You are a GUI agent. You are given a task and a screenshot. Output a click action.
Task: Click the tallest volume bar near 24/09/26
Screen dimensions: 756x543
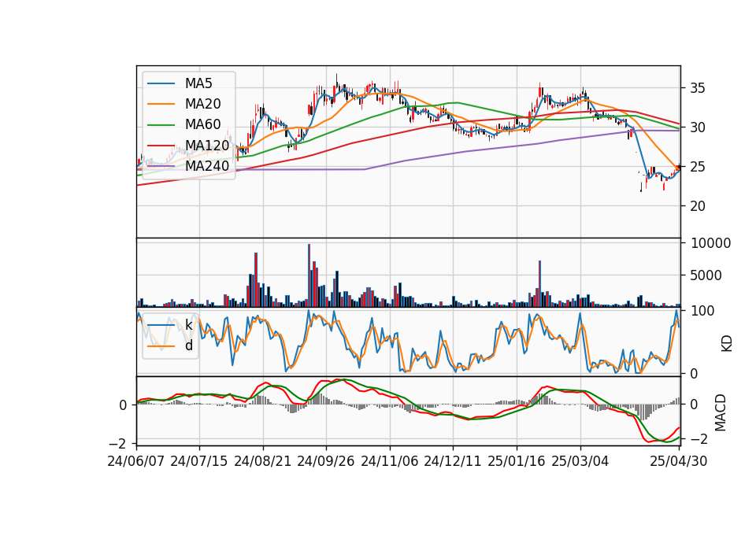click(x=309, y=275)
